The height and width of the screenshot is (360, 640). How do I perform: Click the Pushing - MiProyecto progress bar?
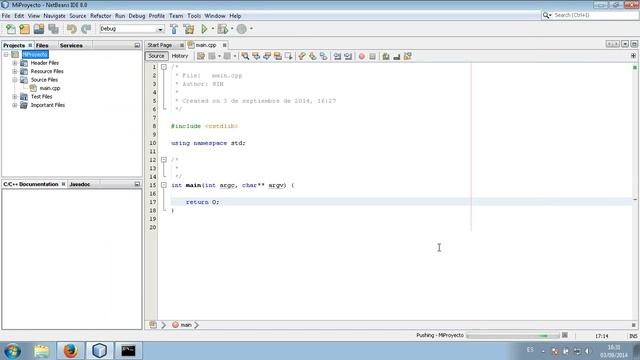513,336
